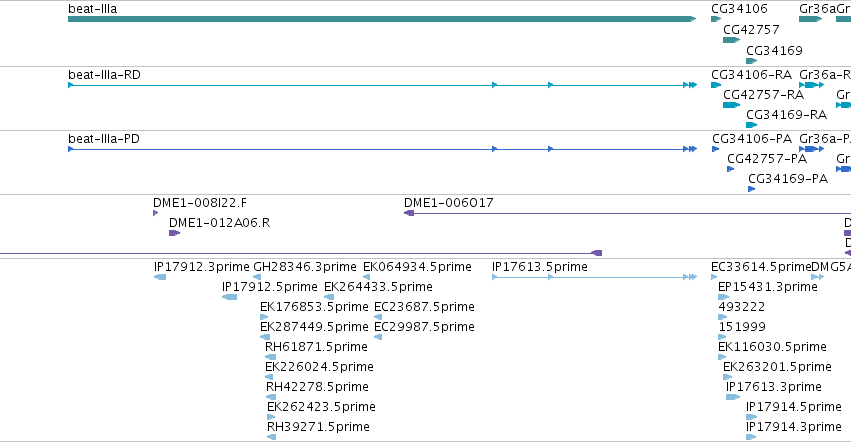Screen dimensions: 851x442
Task: Click the CG34106-PA protein label
Action: [752, 139]
